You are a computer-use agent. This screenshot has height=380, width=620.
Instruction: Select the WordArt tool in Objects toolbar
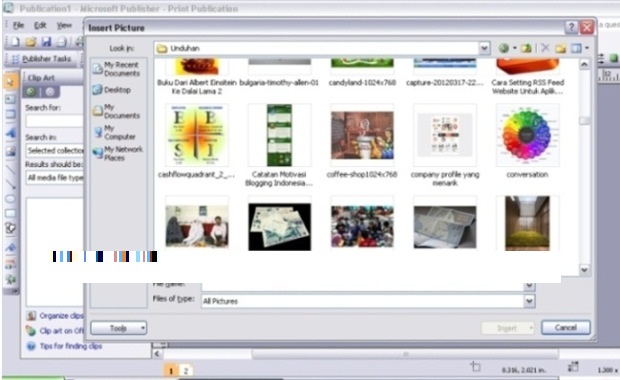10,133
